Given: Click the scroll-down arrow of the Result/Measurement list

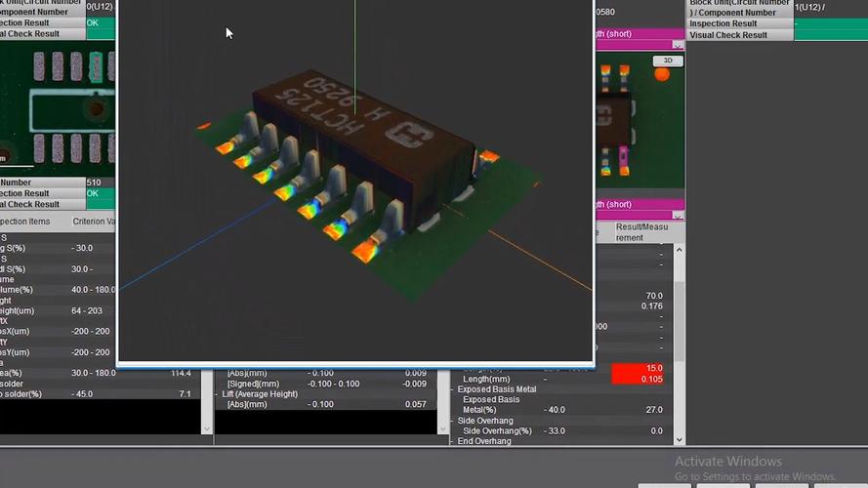Looking at the screenshot, I should point(680,440).
